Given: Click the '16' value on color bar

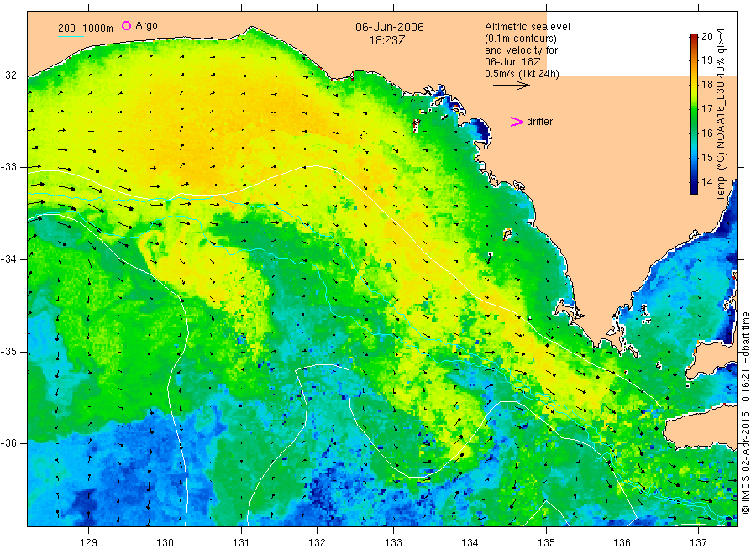Looking at the screenshot, I should pos(706,133).
